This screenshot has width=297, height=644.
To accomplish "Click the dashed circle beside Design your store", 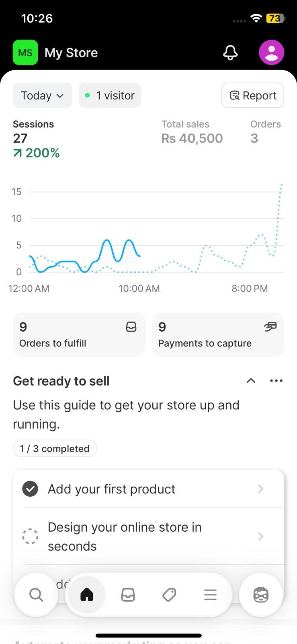I will point(30,537).
